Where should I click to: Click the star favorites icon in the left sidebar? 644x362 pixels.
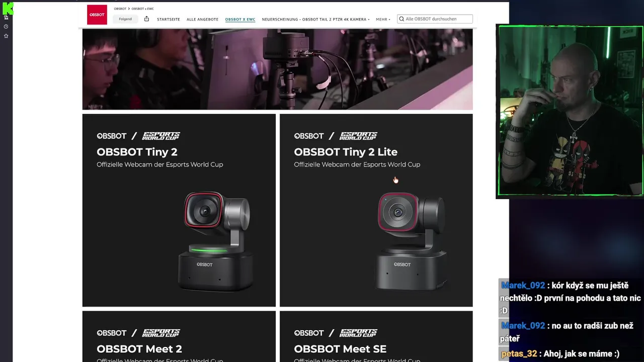coord(6,36)
